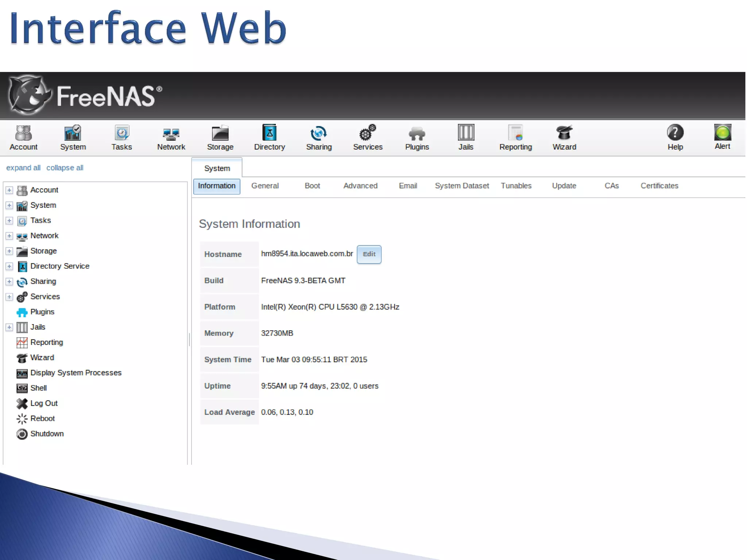Select Shell in the sidebar tree
The image size is (747, 560).
(38, 388)
